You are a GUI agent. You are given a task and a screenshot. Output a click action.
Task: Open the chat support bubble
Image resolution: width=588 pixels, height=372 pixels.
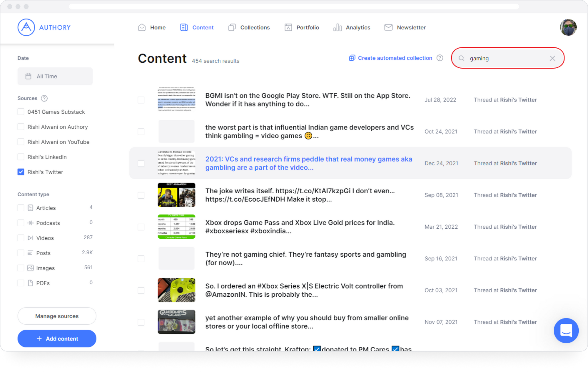click(566, 331)
